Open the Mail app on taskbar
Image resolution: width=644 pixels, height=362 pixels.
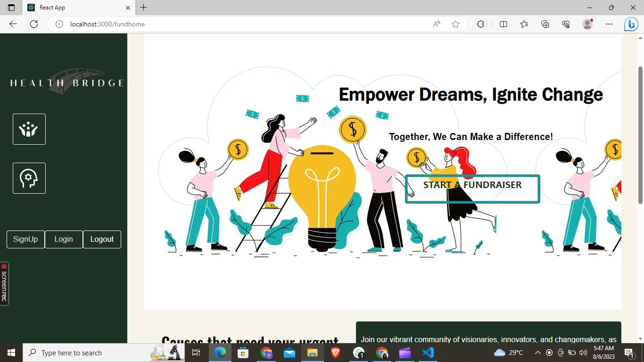point(289,353)
